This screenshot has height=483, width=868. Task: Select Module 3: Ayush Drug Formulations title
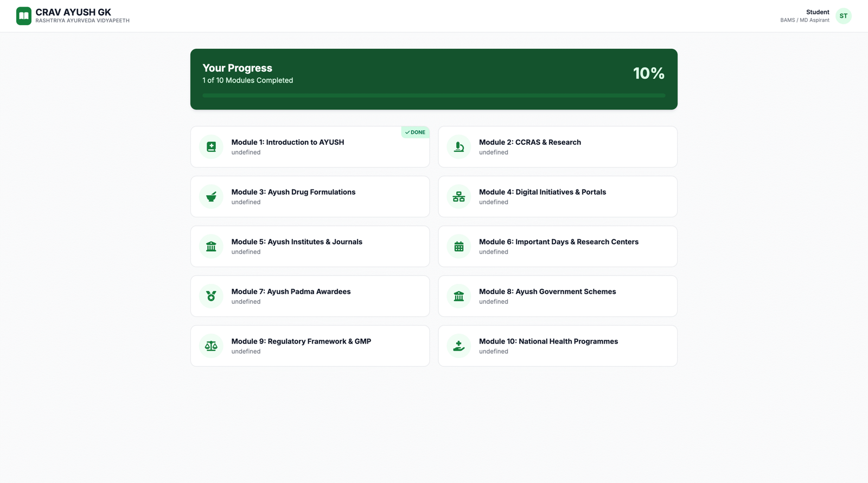coord(293,192)
